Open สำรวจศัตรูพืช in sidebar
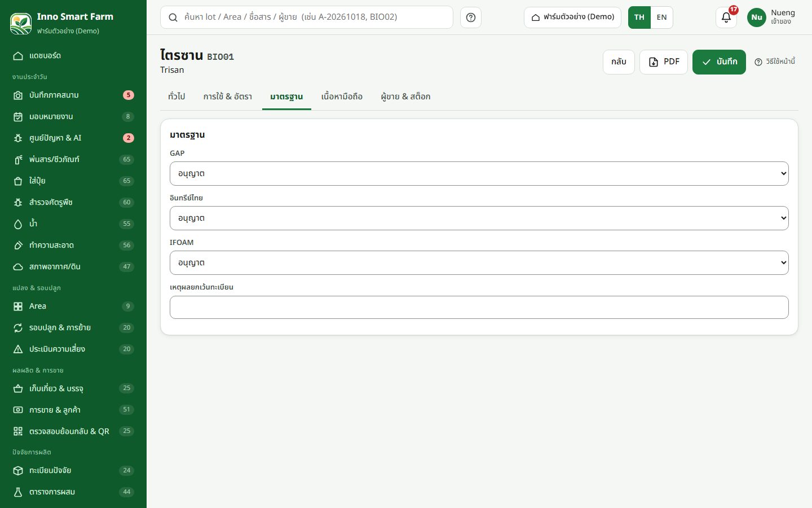 coord(73,203)
